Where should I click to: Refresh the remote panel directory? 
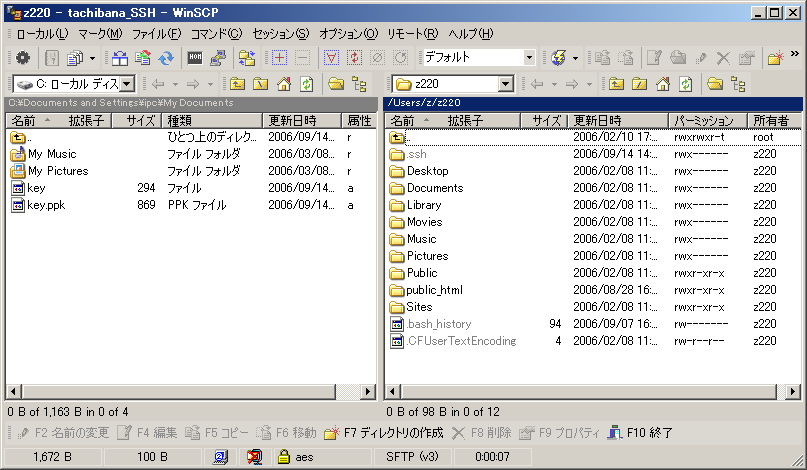tap(686, 83)
